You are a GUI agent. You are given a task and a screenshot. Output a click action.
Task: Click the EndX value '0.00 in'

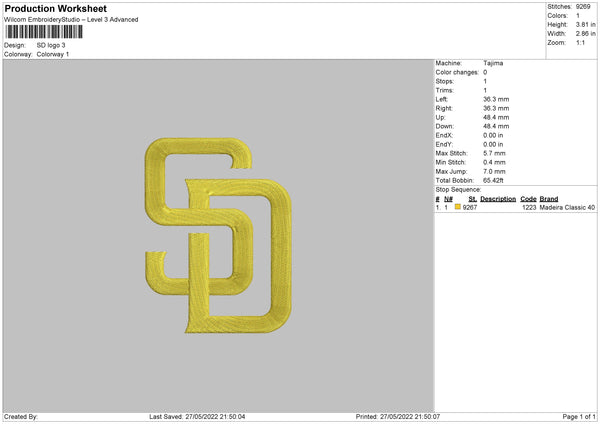point(493,135)
